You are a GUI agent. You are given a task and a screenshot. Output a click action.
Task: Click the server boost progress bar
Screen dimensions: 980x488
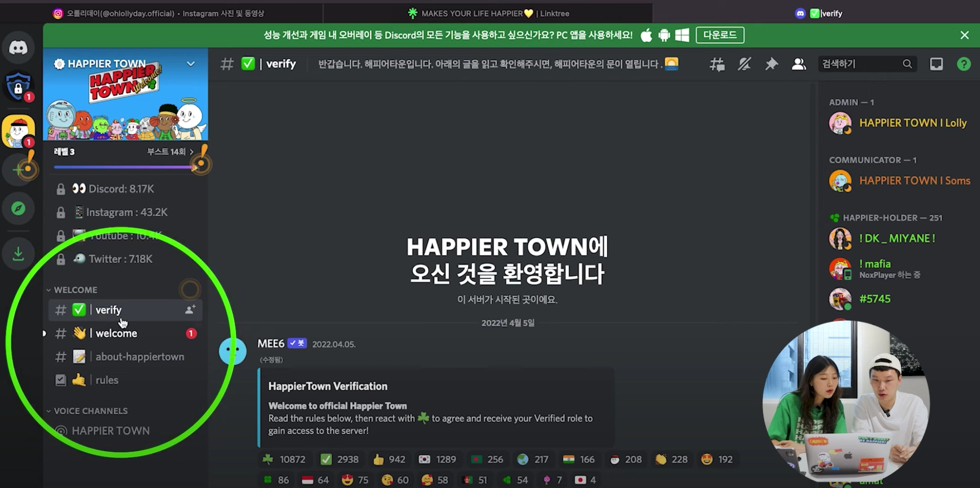coord(124,167)
